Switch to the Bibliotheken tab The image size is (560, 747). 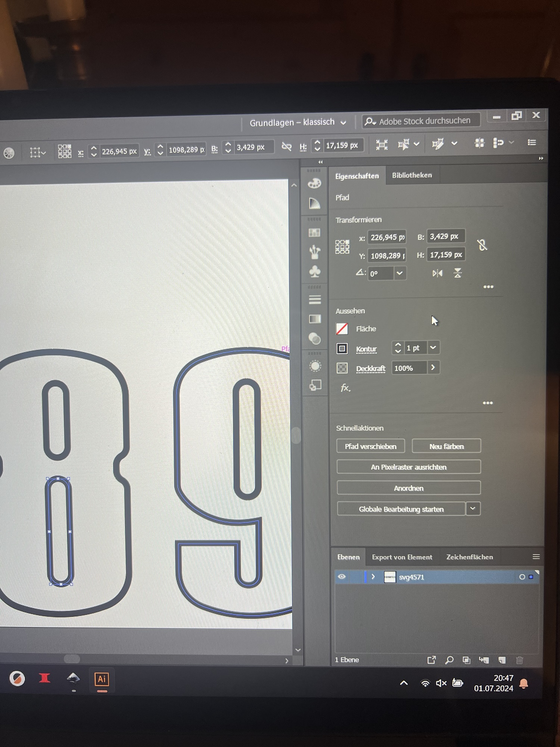412,175
